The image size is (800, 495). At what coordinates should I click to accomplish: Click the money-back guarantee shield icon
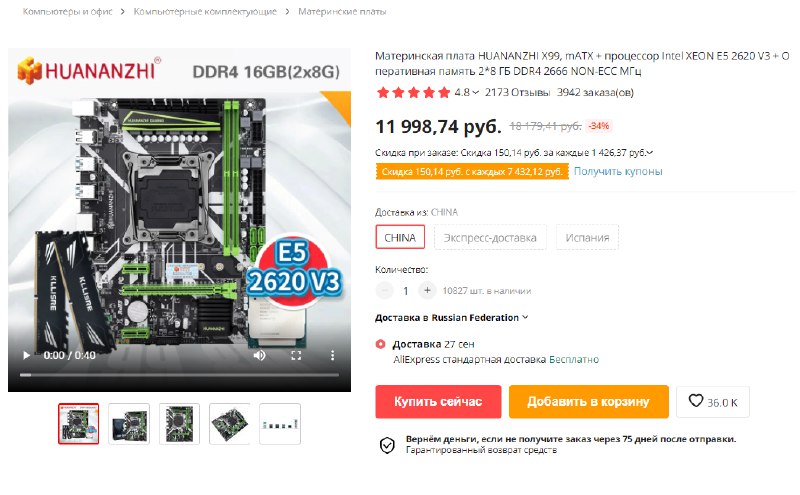[x=387, y=445]
